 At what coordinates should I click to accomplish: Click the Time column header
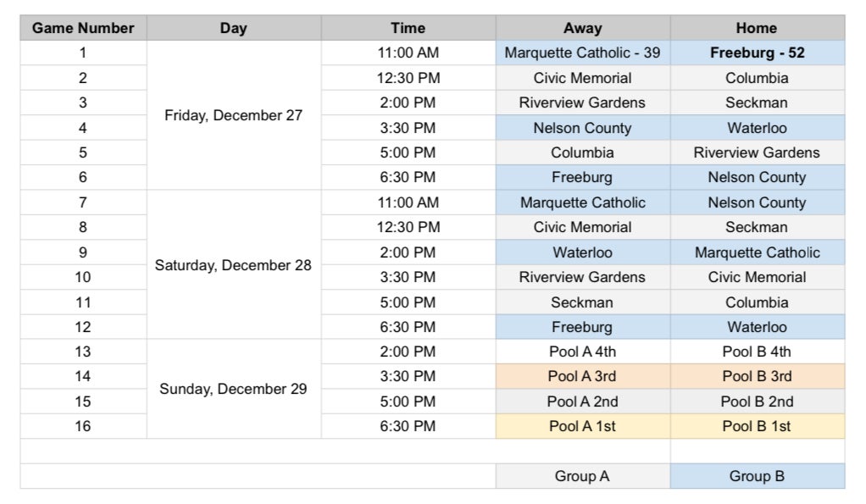pos(408,28)
